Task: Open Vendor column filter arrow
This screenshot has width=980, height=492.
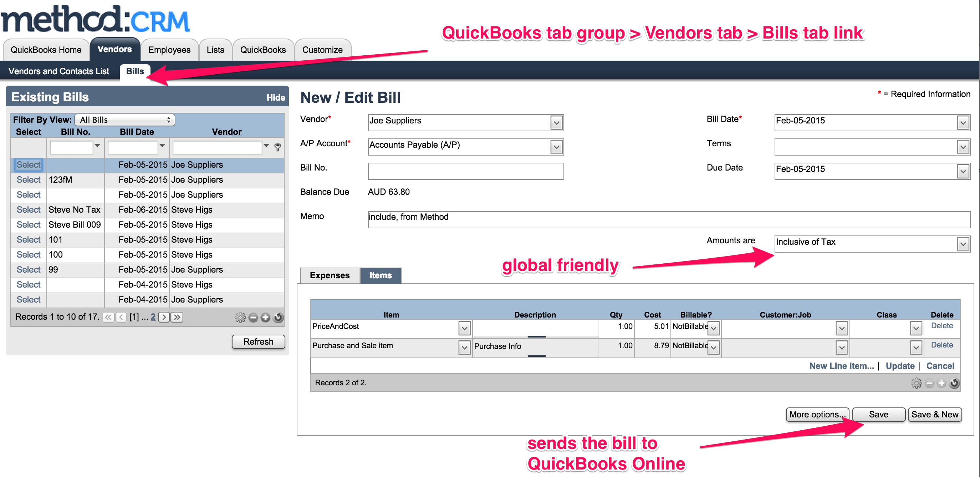Action: click(x=266, y=146)
